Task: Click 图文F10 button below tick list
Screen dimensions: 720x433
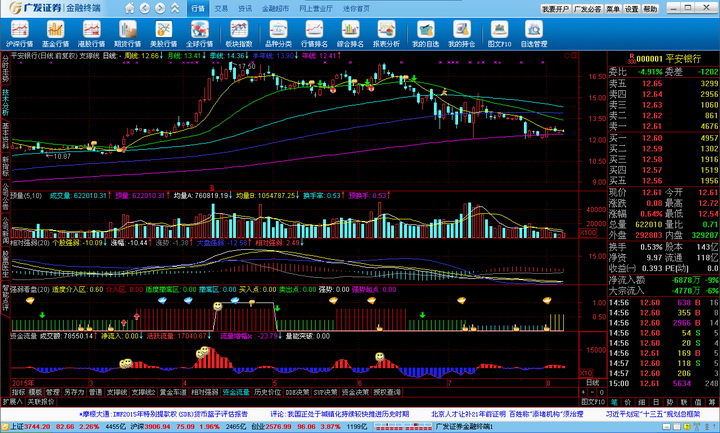Action: click(593, 402)
